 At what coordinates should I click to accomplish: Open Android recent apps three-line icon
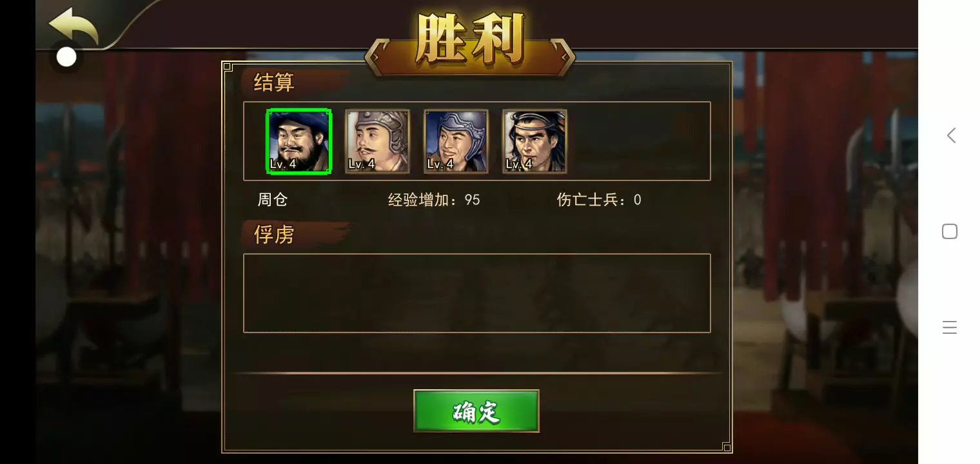[950, 327]
